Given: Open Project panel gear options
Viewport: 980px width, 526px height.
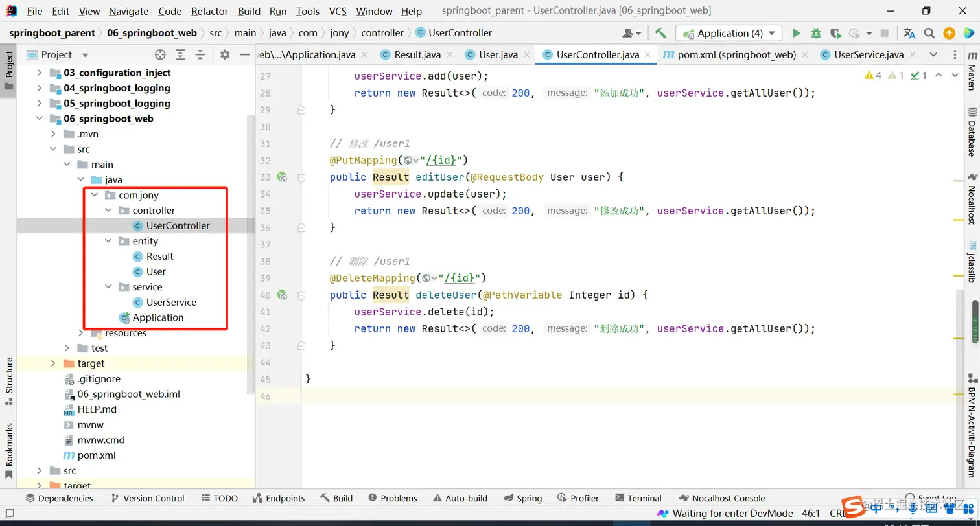Looking at the screenshot, I should 225,55.
